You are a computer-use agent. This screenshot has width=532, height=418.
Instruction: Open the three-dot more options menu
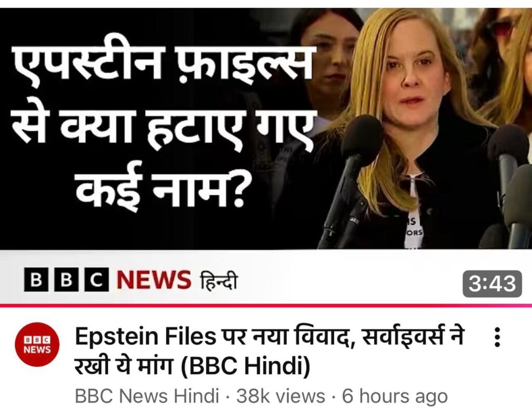[x=497, y=337]
